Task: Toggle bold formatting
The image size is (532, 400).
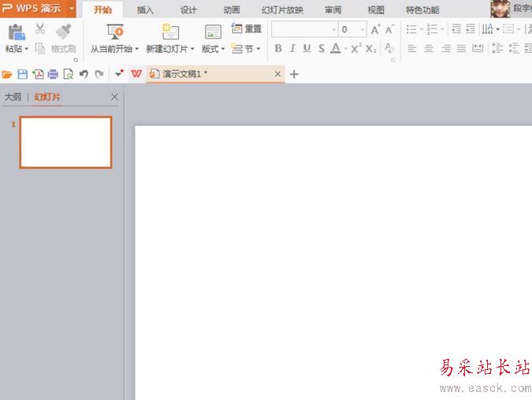Action: [278, 49]
